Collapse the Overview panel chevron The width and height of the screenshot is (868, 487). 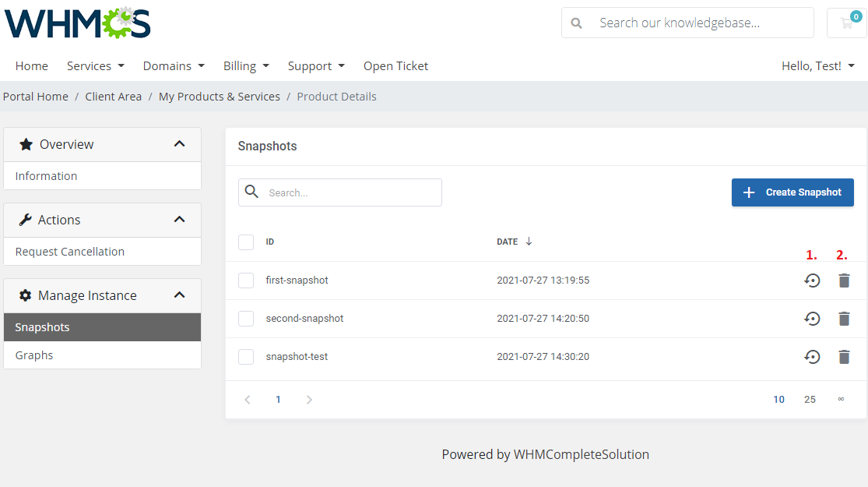coord(179,144)
